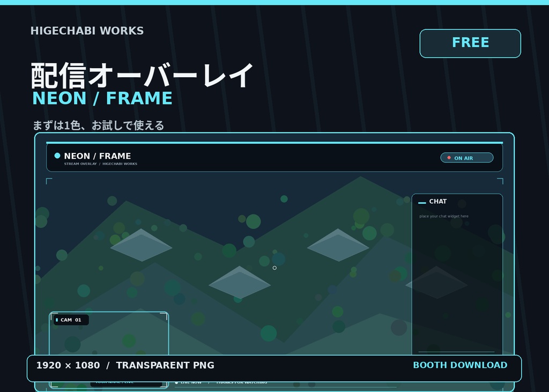Click the まずは1色、お試しで使える tagline
549x392 pixels.
tap(98, 125)
